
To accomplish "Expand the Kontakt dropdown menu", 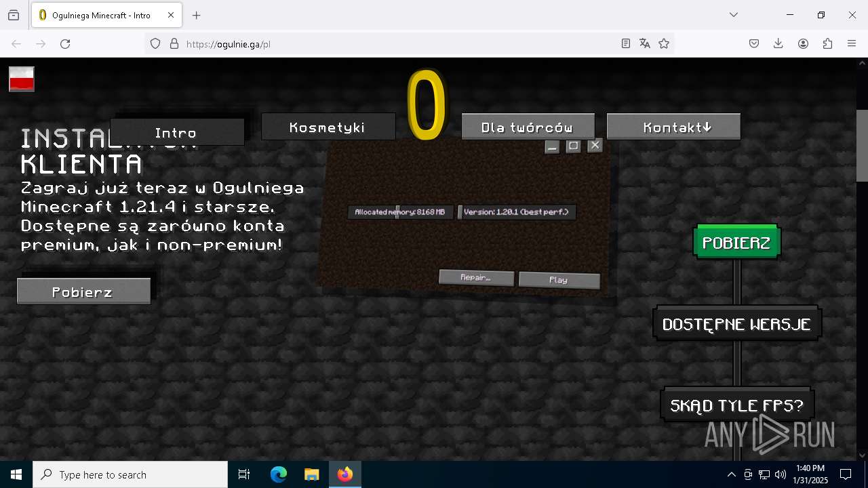I will point(673,127).
